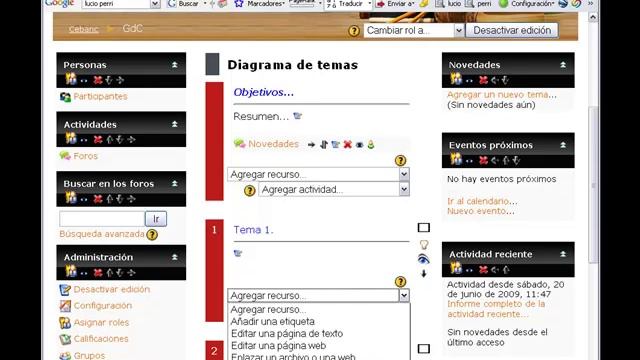Collapse the Novedades side block
The image size is (640, 360).
[x=563, y=64]
